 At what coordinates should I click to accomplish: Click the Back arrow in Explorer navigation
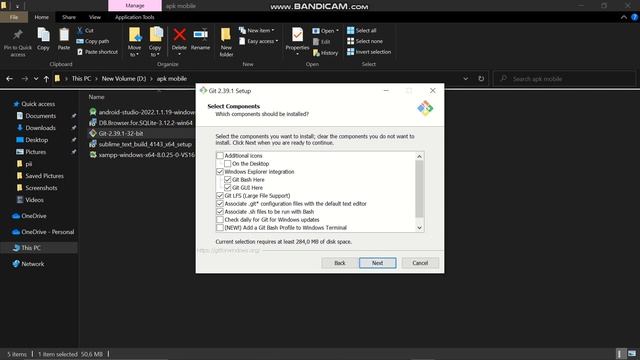tap(9, 79)
